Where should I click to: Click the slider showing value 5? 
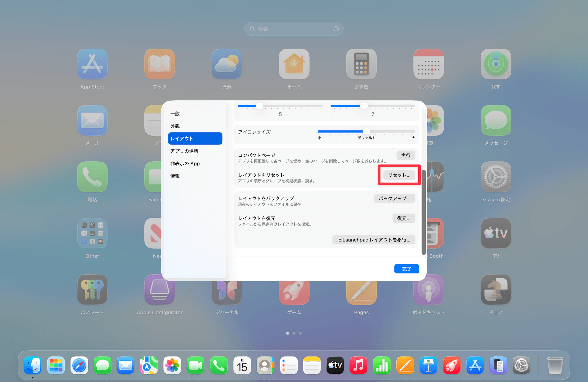tap(280, 106)
